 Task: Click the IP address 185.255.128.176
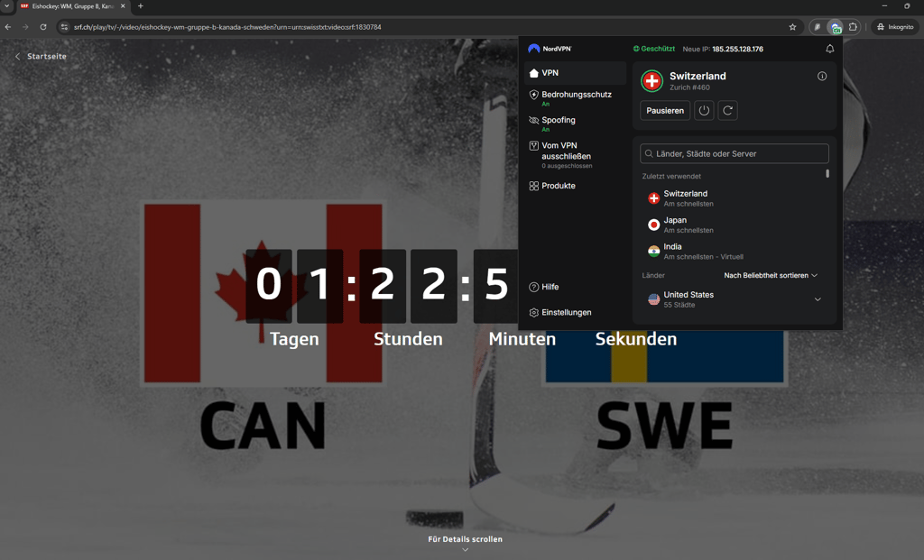pos(737,49)
